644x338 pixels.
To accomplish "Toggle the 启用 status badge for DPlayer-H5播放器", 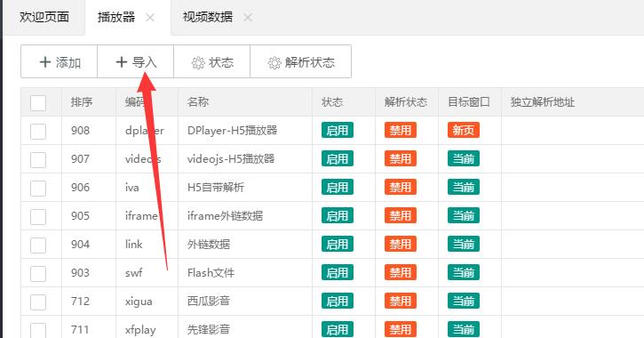I will [x=338, y=131].
